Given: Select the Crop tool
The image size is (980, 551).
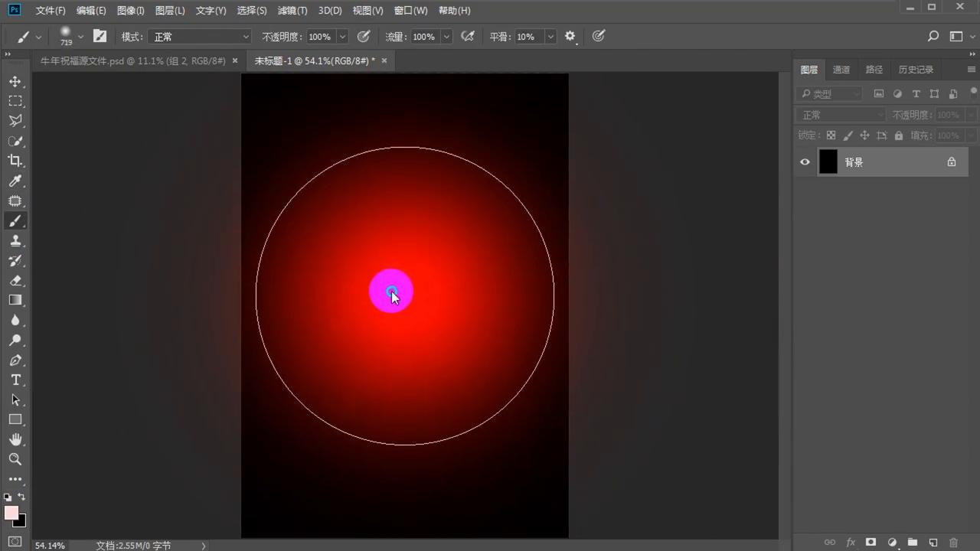Looking at the screenshot, I should [x=16, y=161].
